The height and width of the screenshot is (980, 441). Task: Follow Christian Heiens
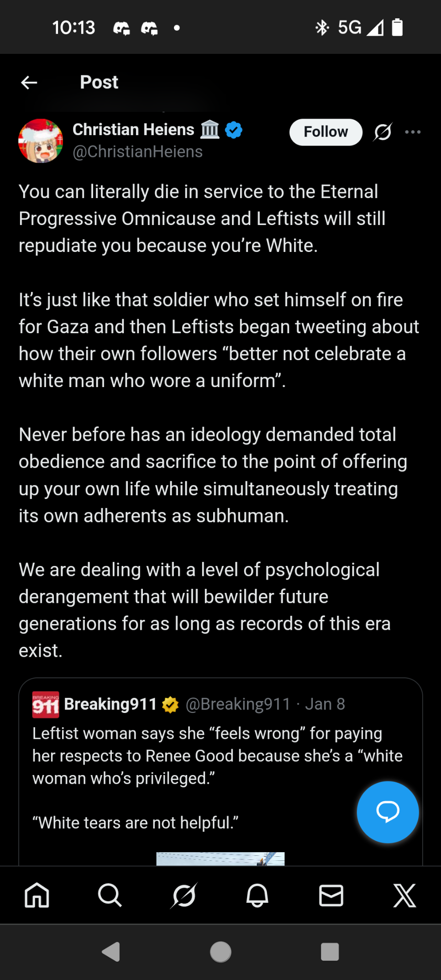pos(325,132)
